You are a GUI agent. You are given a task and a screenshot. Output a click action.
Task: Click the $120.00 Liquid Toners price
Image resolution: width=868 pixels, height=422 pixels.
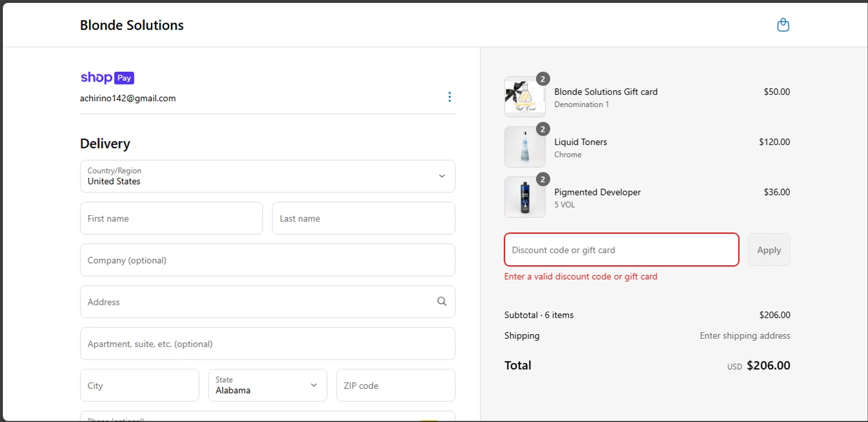774,142
